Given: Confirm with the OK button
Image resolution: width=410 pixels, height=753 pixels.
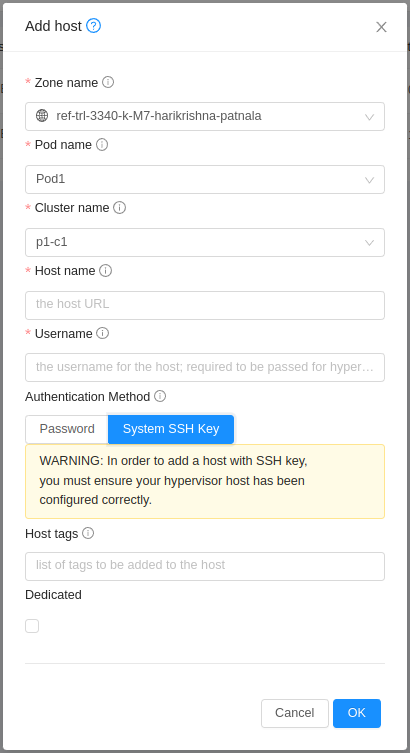Looking at the screenshot, I should click(x=357, y=713).
